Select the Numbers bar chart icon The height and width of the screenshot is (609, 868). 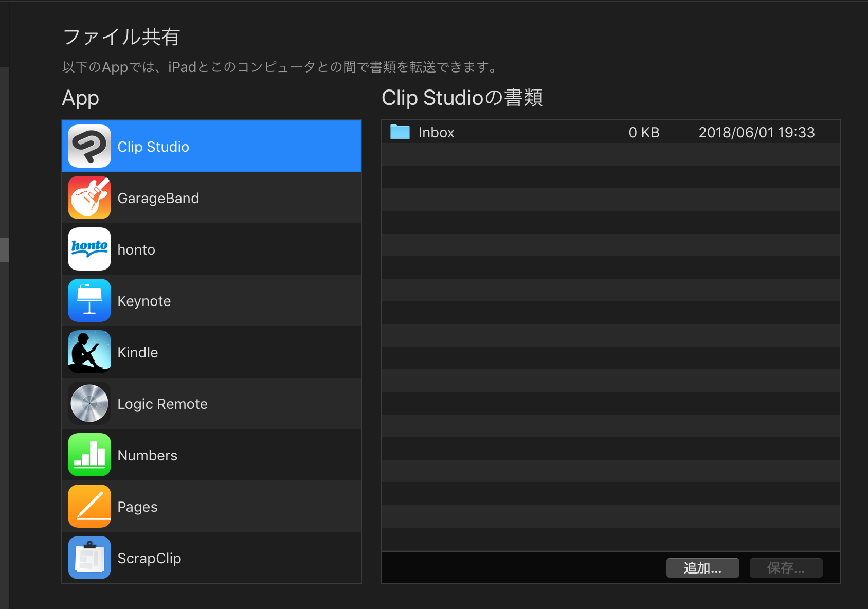point(89,455)
